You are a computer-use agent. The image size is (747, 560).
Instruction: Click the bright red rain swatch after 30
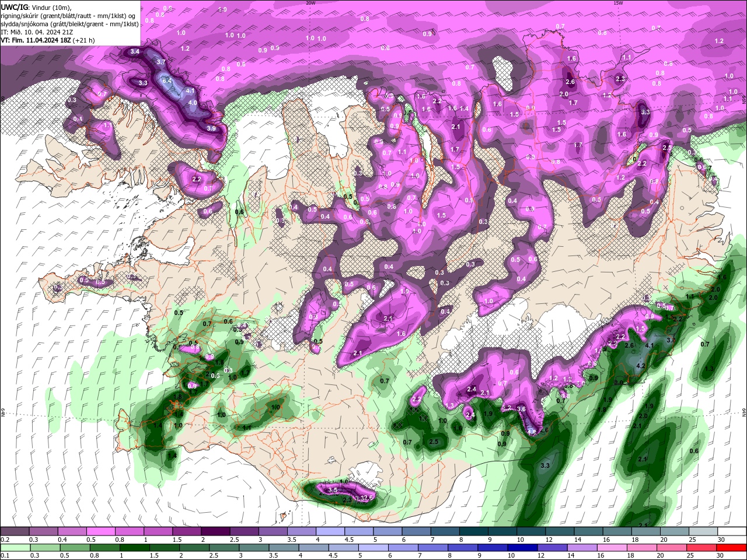[732, 548]
